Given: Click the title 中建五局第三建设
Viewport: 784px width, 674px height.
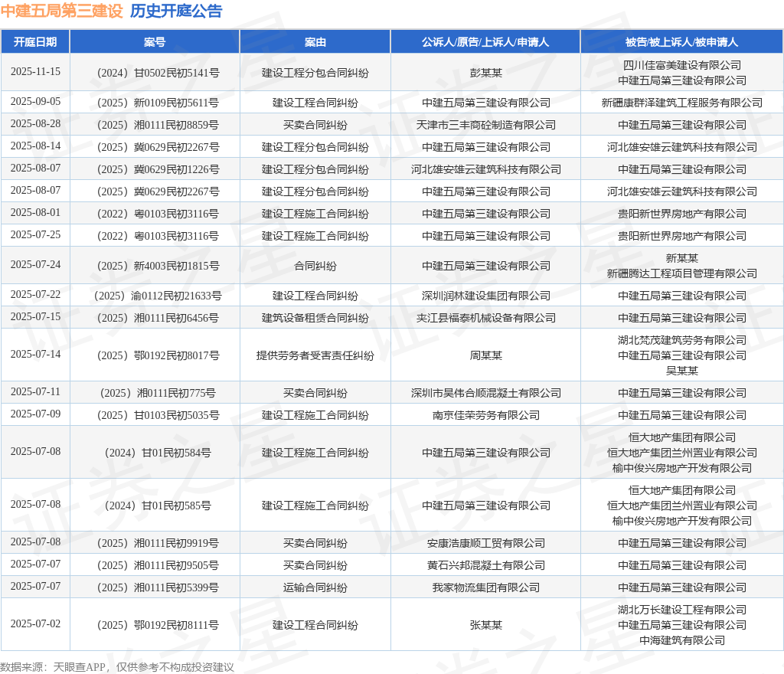Looking at the screenshot, I should [61, 11].
